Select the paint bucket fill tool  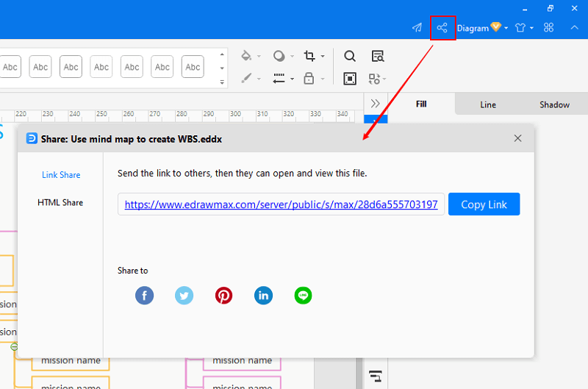tap(246, 56)
